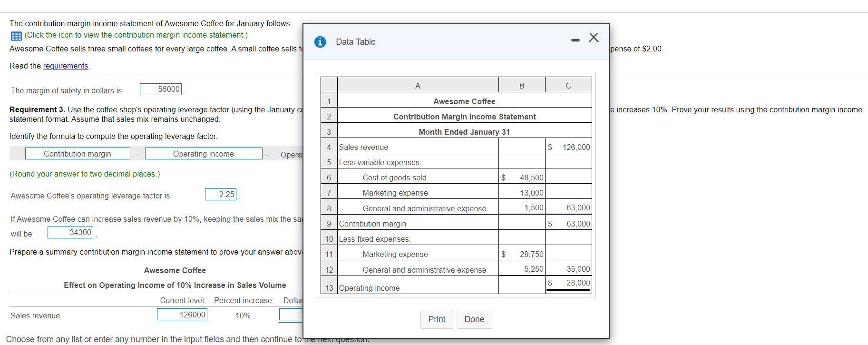This screenshot has width=868, height=345.
Task: Click the Done button
Action: [x=474, y=319]
